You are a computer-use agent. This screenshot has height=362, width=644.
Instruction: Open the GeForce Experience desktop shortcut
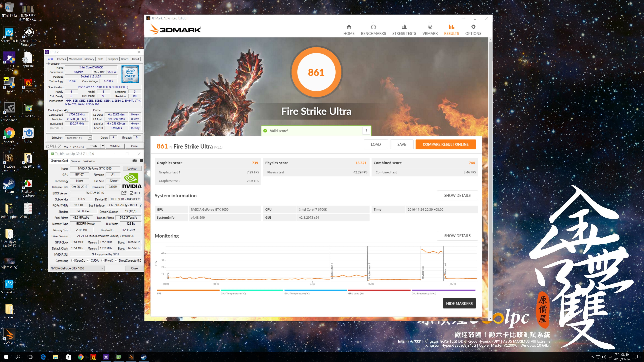tap(9, 112)
